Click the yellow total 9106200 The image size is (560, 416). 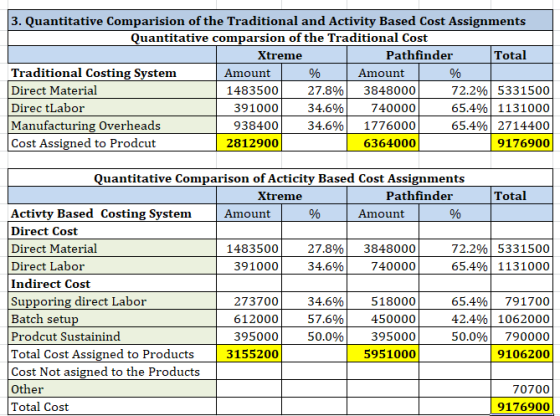coord(522,354)
